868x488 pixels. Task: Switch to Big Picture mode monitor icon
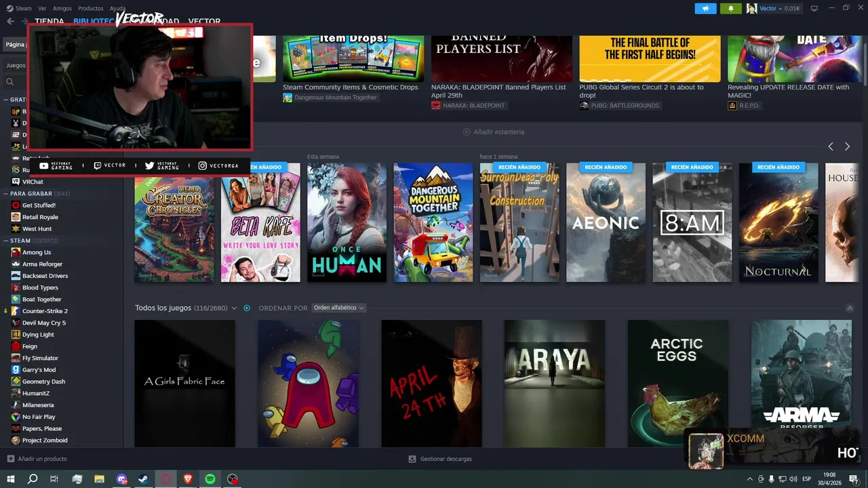[814, 8]
